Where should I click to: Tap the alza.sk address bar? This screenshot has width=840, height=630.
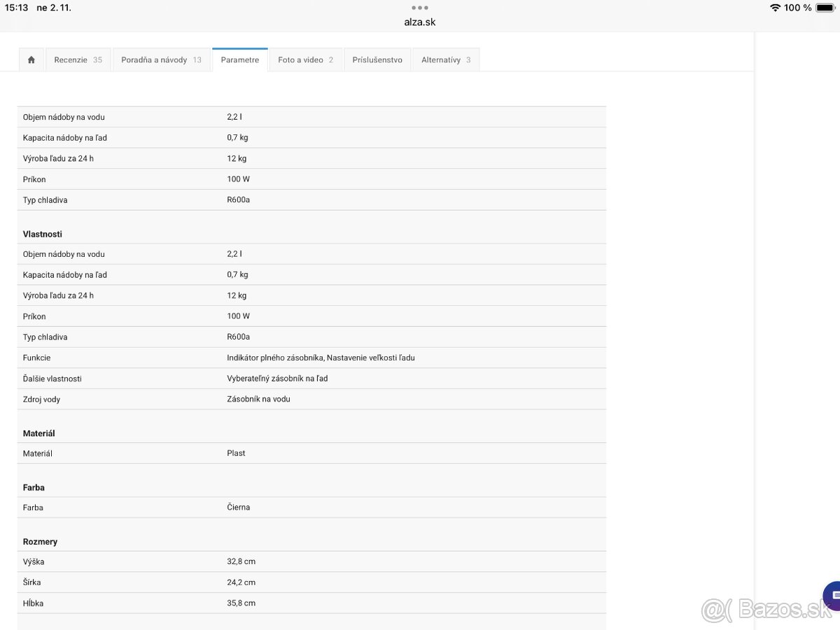(x=419, y=22)
